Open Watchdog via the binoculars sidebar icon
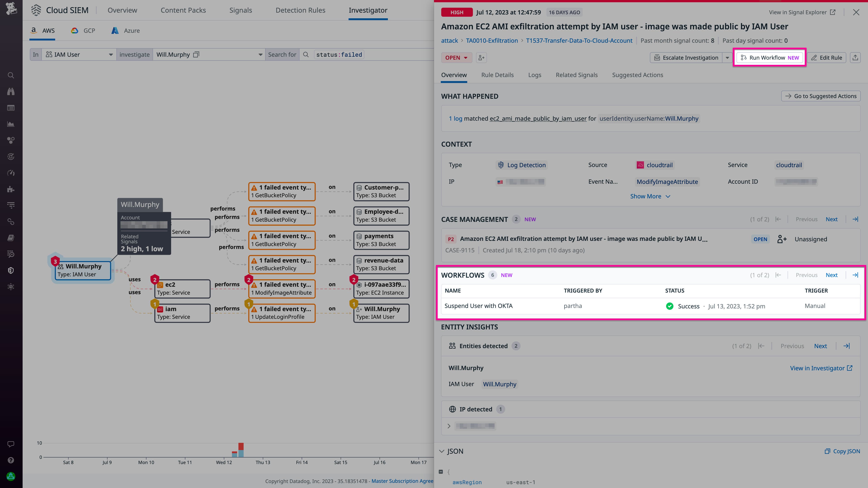 point(10,91)
